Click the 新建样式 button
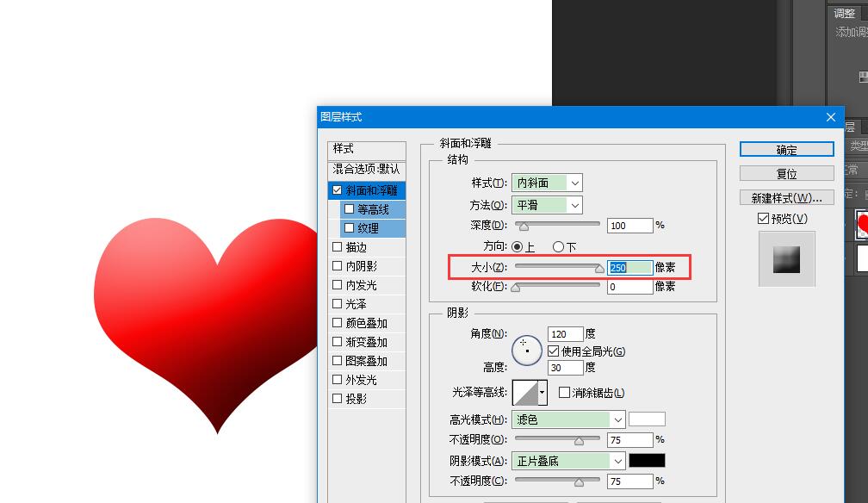 (784, 196)
